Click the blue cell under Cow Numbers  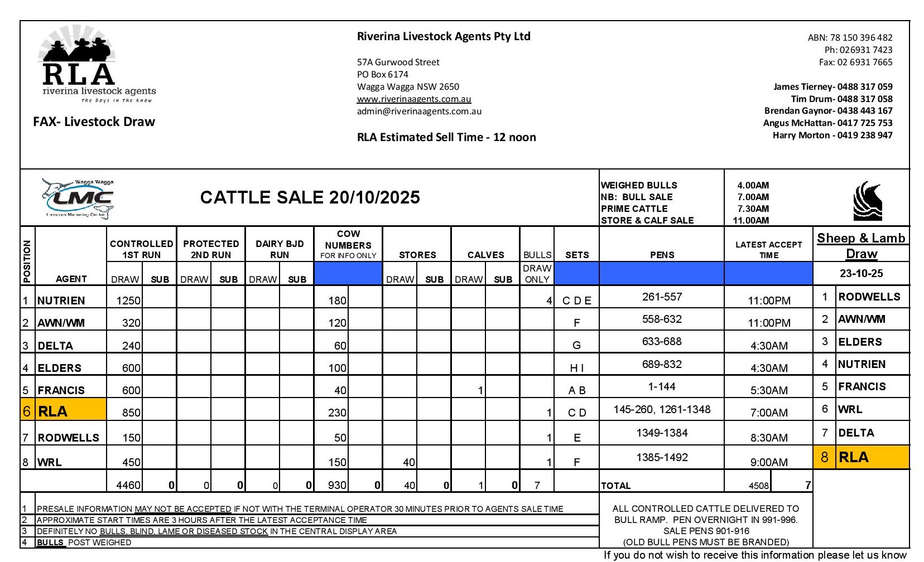click(x=348, y=274)
